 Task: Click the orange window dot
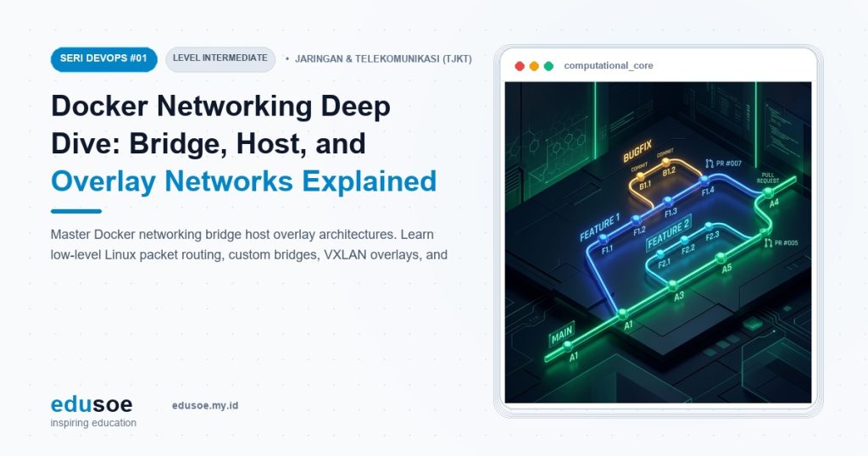534,66
